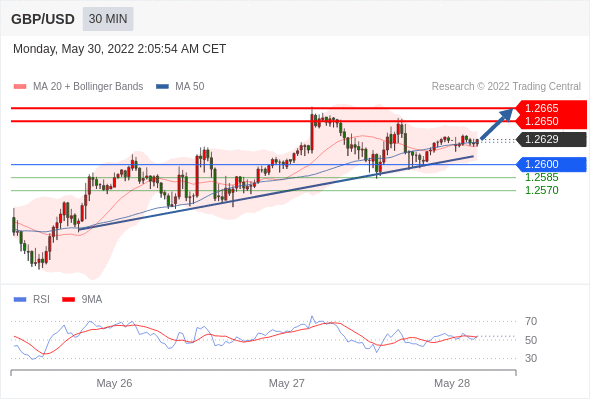Image resolution: width=590 pixels, height=400 pixels.
Task: Click the 30 MIN timeframe button
Action: click(108, 19)
